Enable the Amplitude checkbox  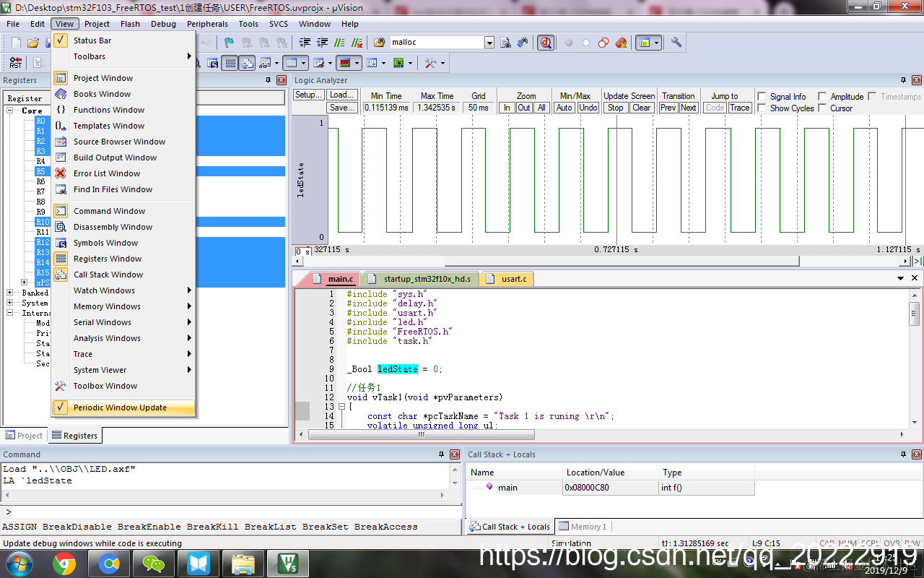(822, 96)
